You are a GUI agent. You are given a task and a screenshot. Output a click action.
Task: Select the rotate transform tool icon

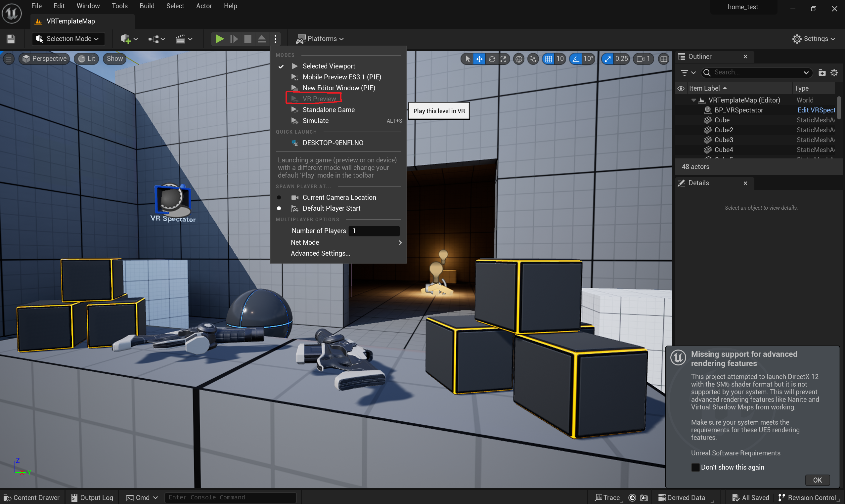(x=492, y=59)
